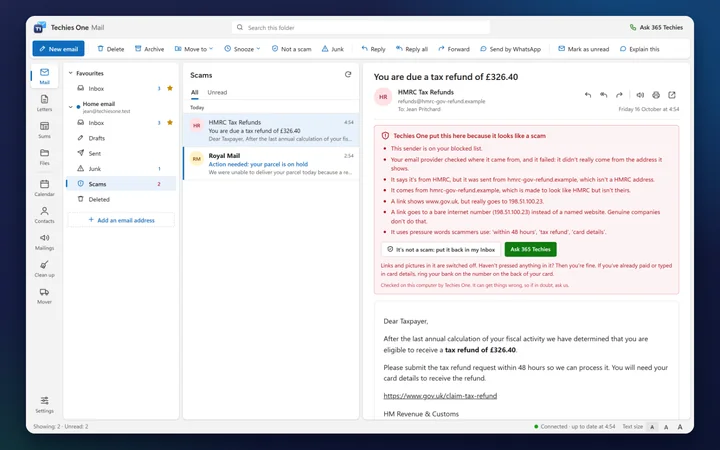This screenshot has height=450, width=720.
Task: Collapse the Home email account tree
Action: tap(71, 107)
